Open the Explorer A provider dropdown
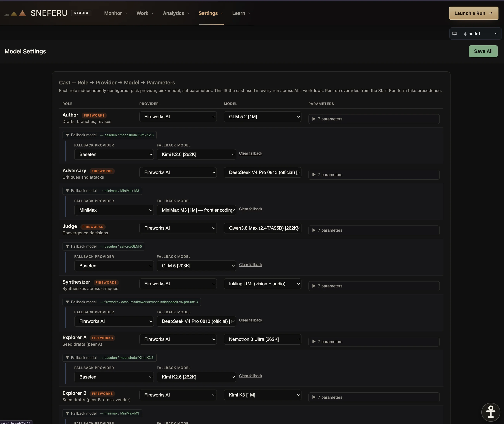 click(178, 339)
